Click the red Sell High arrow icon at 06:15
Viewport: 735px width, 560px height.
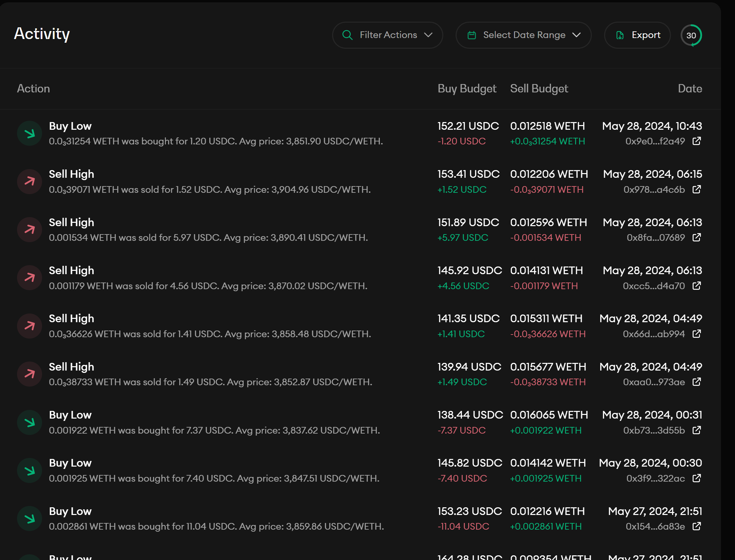pos(30,181)
